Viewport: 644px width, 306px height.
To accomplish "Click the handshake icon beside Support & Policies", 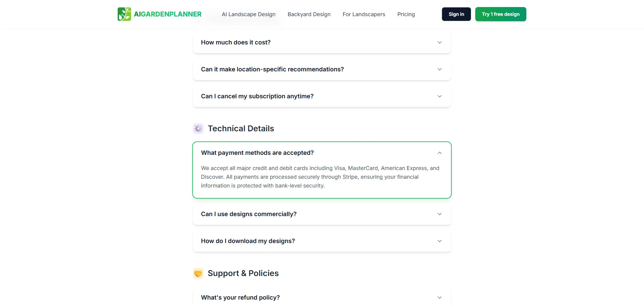I will [x=198, y=273].
